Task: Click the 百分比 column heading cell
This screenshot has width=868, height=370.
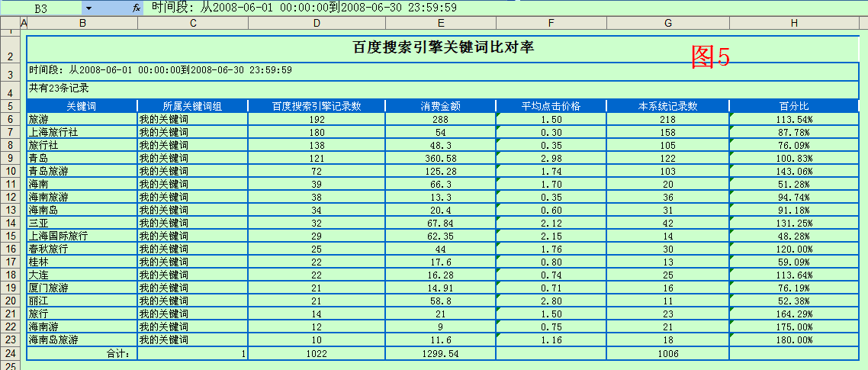Action: (x=794, y=106)
